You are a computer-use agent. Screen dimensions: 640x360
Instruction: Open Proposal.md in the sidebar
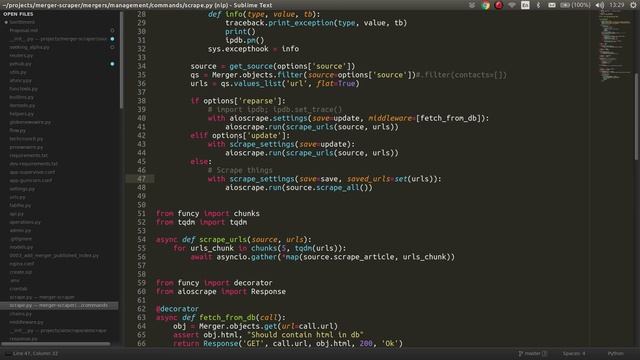[x=24, y=31]
